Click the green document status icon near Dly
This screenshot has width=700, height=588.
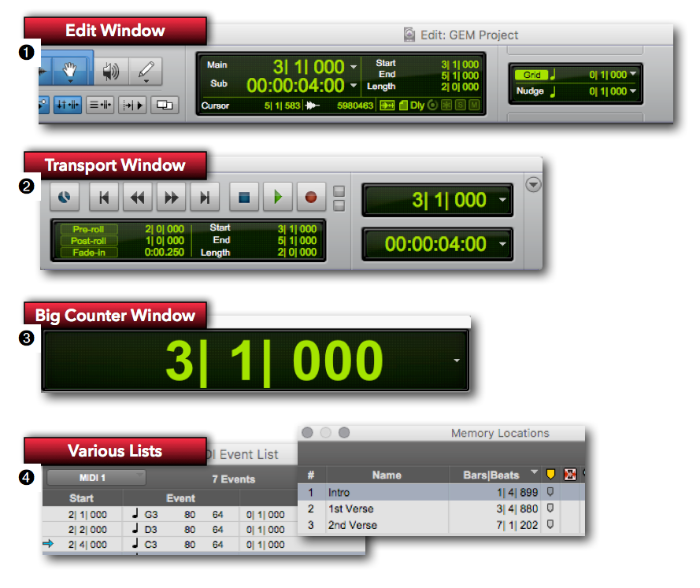[403, 105]
